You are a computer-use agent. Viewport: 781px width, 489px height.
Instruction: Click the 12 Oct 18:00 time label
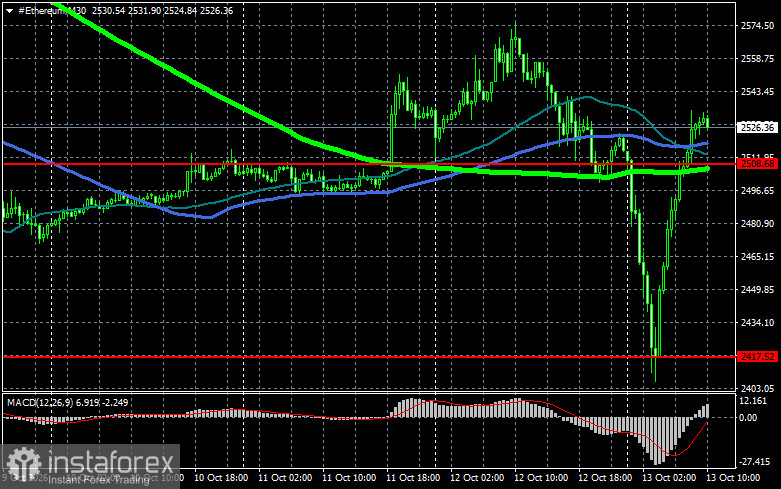(x=605, y=478)
